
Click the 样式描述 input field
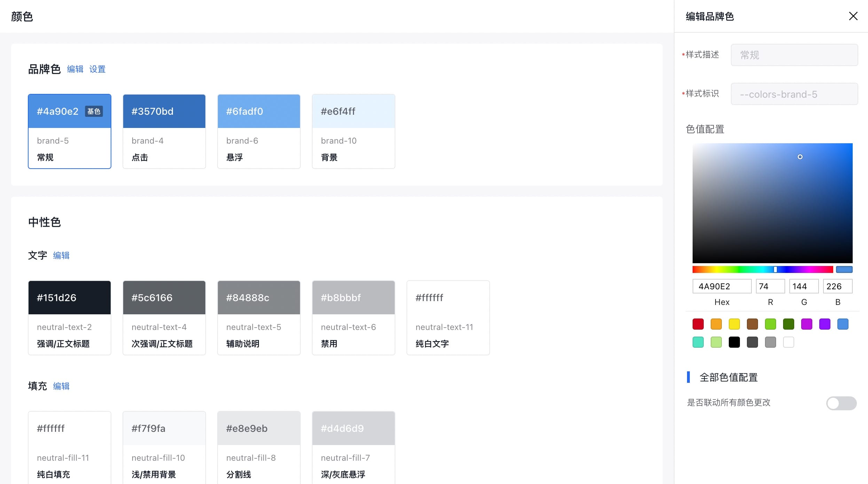pos(794,55)
